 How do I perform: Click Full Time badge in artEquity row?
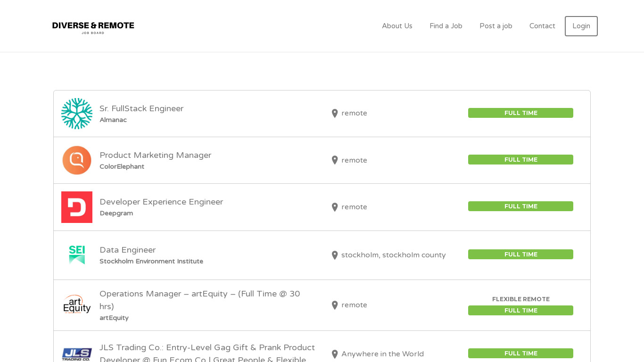(520, 311)
